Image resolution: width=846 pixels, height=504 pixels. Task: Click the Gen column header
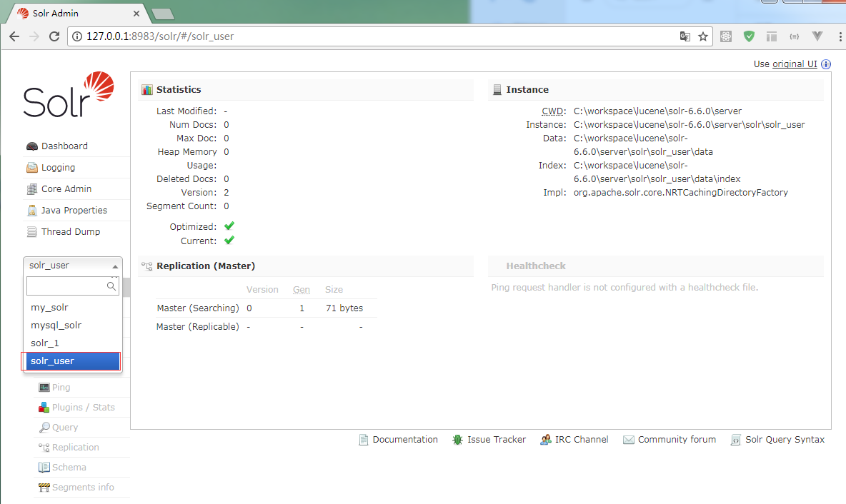tap(302, 290)
